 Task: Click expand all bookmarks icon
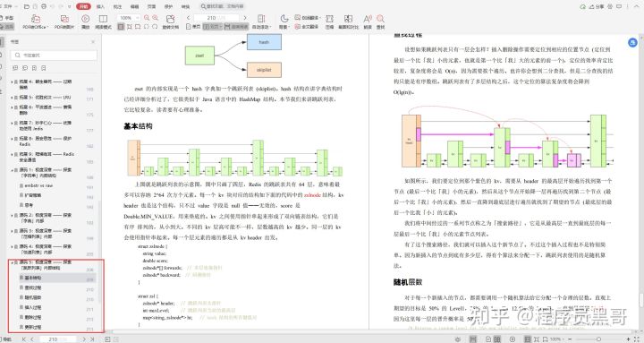(x=15, y=68)
